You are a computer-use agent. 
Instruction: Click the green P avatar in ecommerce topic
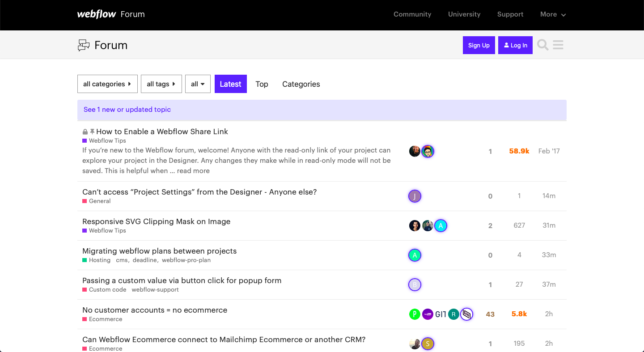click(415, 314)
